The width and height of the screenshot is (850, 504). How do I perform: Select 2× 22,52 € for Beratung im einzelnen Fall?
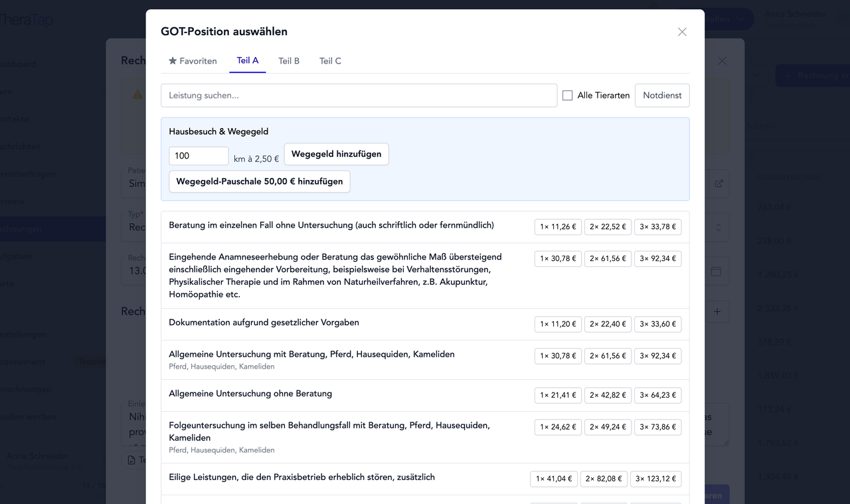[x=608, y=227]
